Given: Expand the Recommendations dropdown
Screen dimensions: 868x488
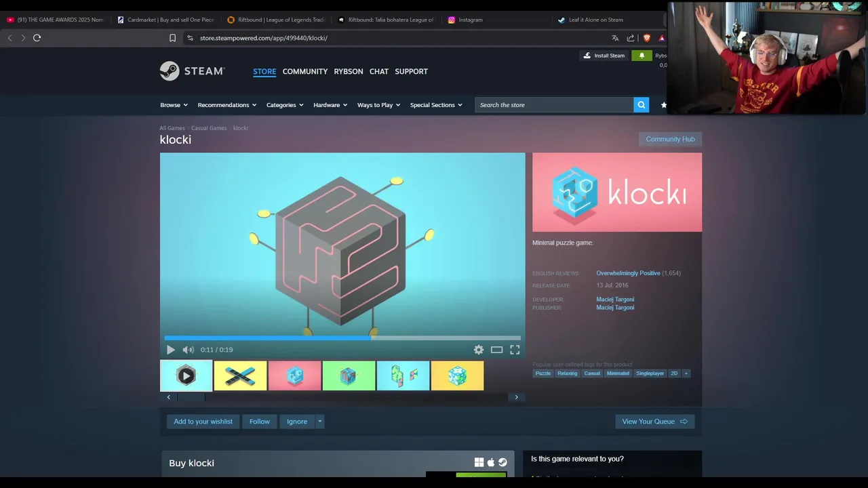Looking at the screenshot, I should pos(227,105).
